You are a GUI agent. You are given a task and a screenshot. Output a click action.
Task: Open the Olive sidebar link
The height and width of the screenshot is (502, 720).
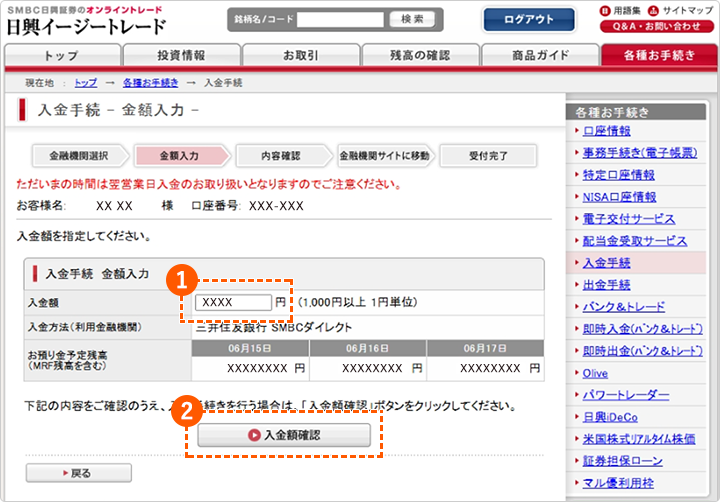pos(595,373)
